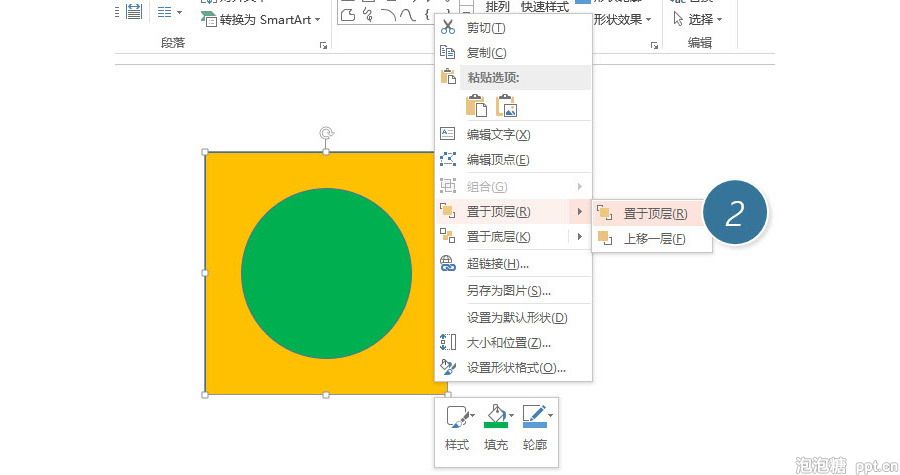Screen dimensions: 900x475
Task: Click the Edit Points icon
Action: 448,159
